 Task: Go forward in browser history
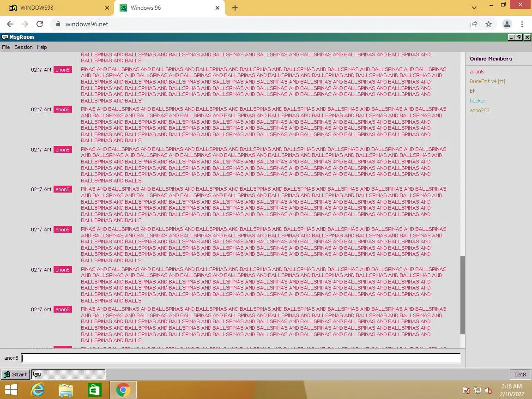coord(25,24)
